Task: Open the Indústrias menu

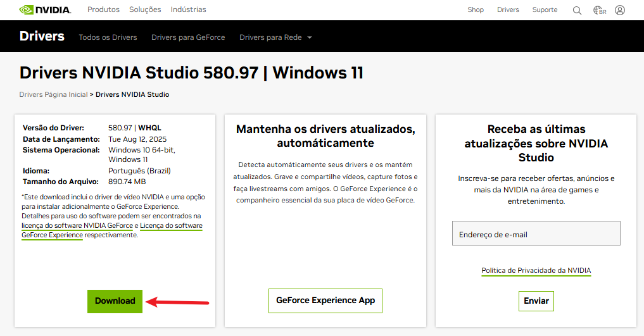Action: (188, 9)
